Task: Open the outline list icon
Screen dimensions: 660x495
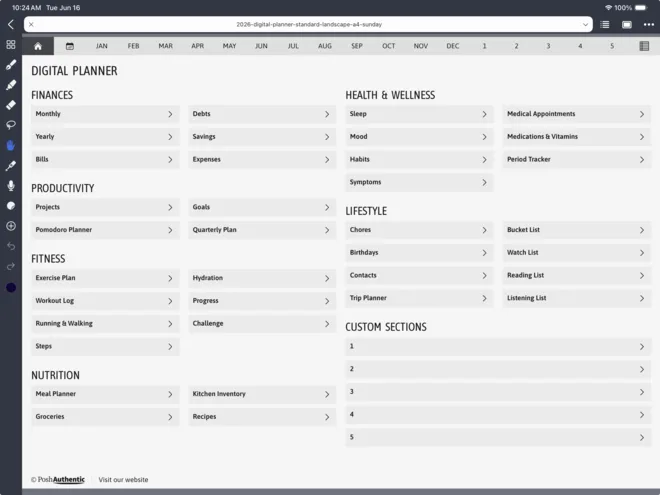Action: (605, 24)
